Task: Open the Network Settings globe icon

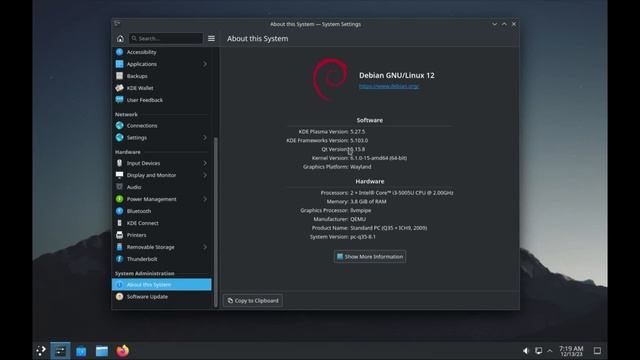Action: (119, 138)
